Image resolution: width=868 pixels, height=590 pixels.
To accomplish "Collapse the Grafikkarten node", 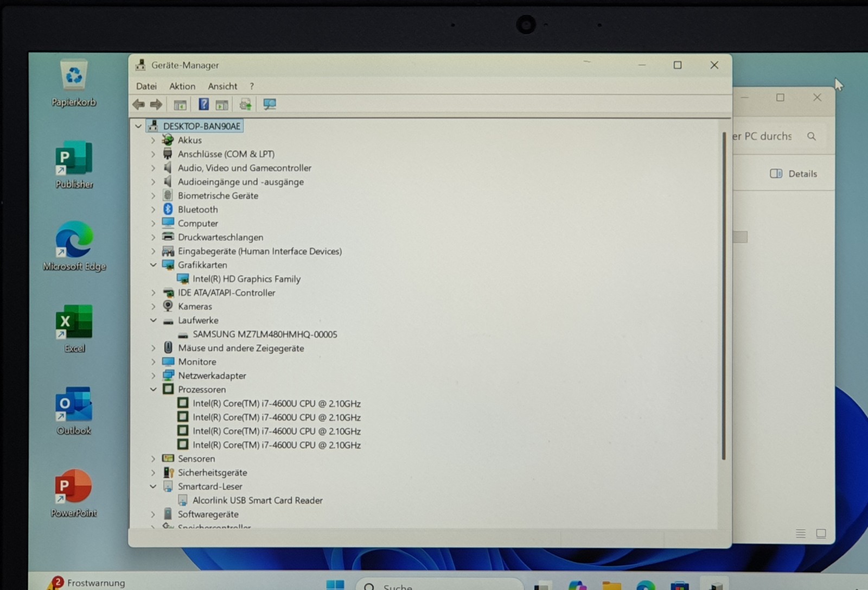I will (x=153, y=265).
